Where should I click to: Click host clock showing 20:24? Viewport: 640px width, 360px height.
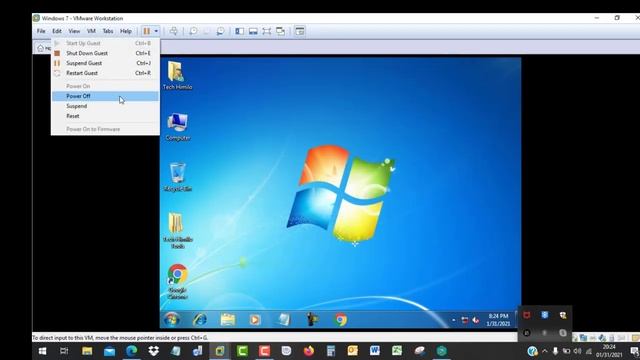pos(609,351)
